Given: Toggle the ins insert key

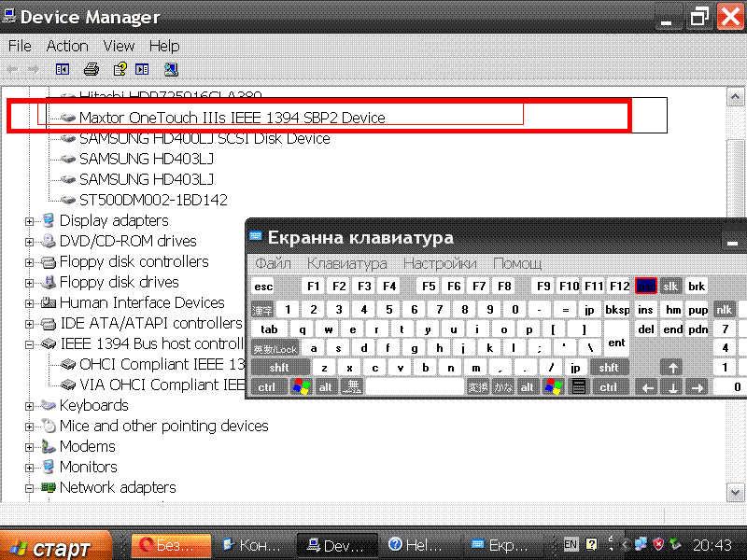Looking at the screenshot, I should click(x=645, y=310).
